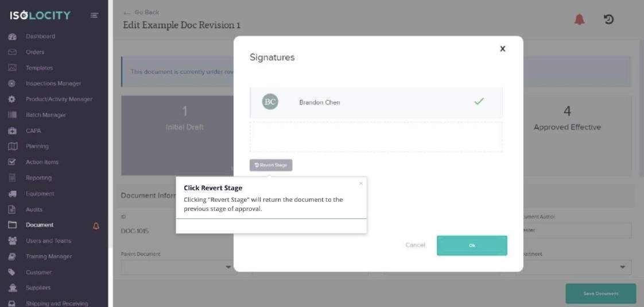Collapse sidebar with hamburger menu icon

(95, 16)
